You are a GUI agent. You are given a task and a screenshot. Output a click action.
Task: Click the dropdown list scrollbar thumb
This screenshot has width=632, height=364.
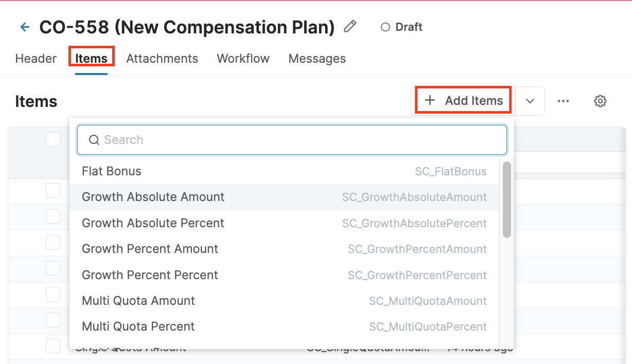tap(506, 199)
